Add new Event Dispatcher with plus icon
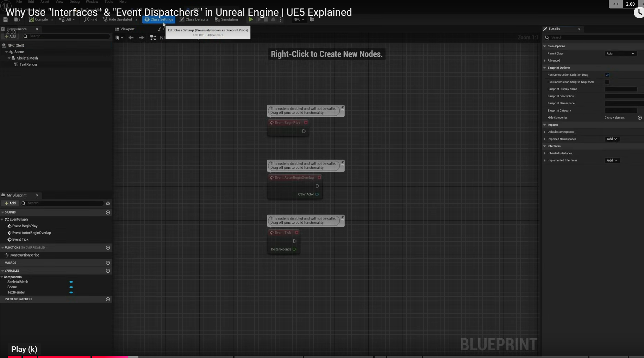Viewport: 644px width, 358px height. pos(108,299)
